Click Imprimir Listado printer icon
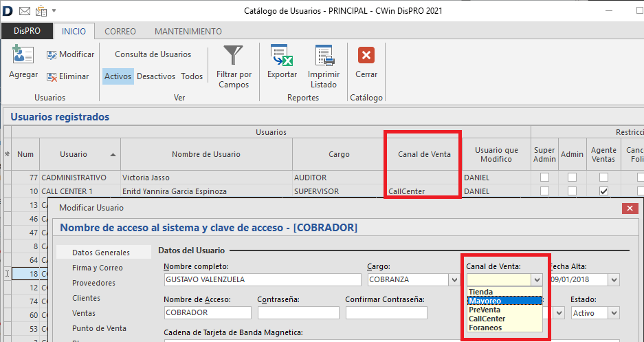 [x=324, y=55]
